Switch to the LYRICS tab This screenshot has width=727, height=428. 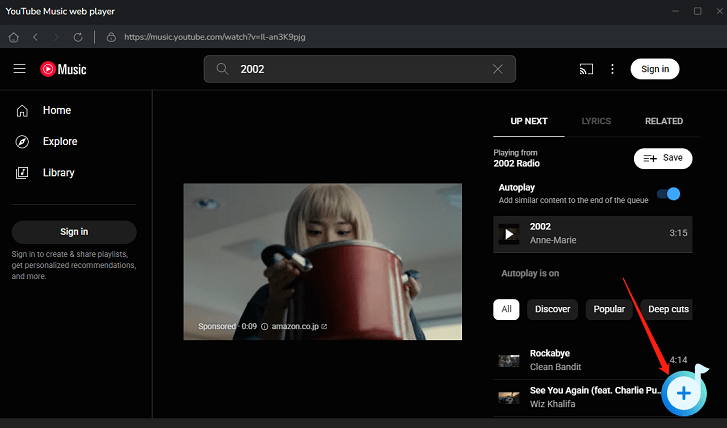click(596, 121)
